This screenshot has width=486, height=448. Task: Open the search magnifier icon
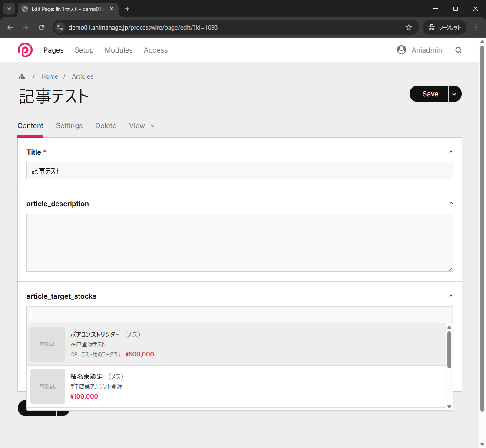pos(458,50)
